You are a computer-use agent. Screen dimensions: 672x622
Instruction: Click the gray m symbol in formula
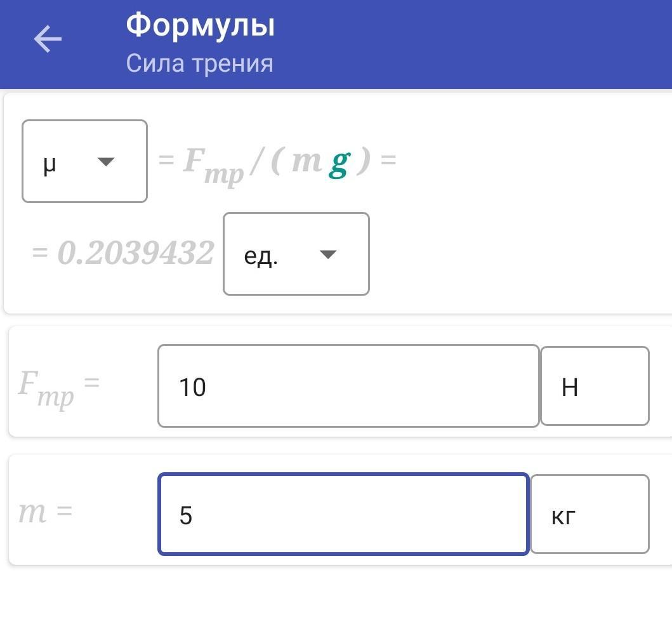306,161
